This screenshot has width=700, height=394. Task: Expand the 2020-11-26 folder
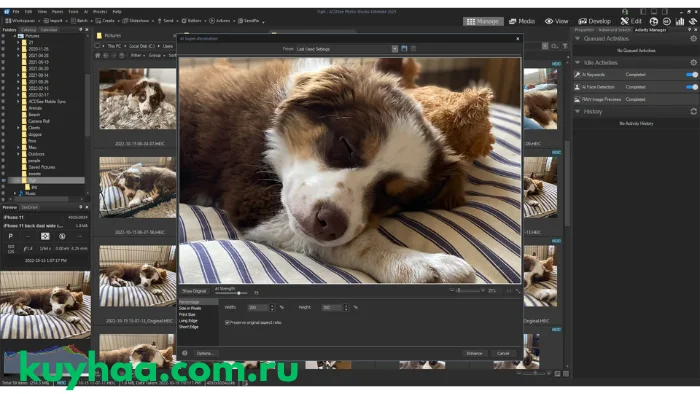point(18,49)
